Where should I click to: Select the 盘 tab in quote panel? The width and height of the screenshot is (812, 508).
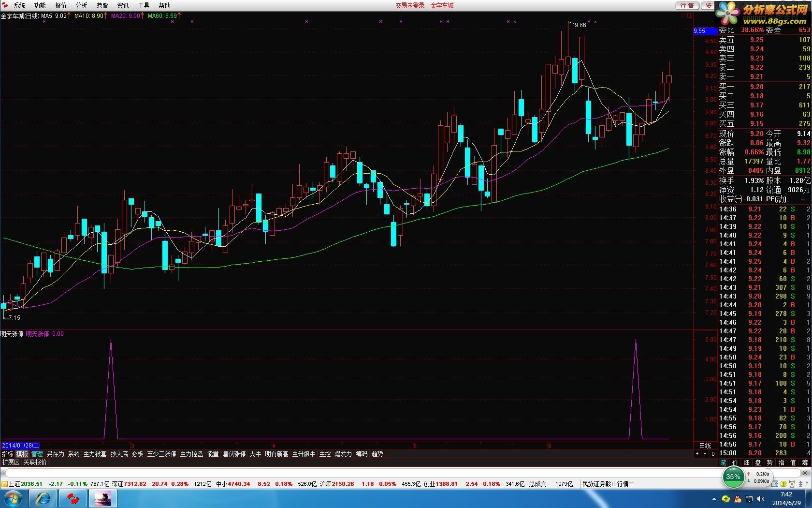(x=758, y=463)
